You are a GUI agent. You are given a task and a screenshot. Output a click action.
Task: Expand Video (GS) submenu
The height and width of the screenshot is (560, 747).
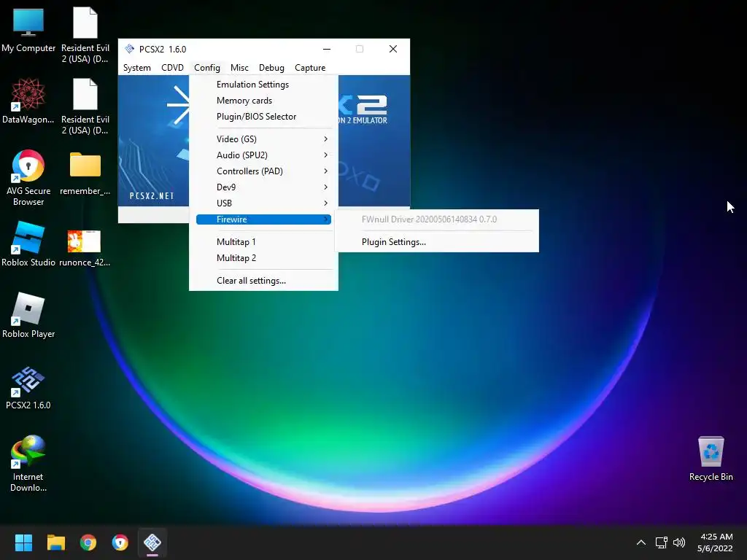(263, 139)
